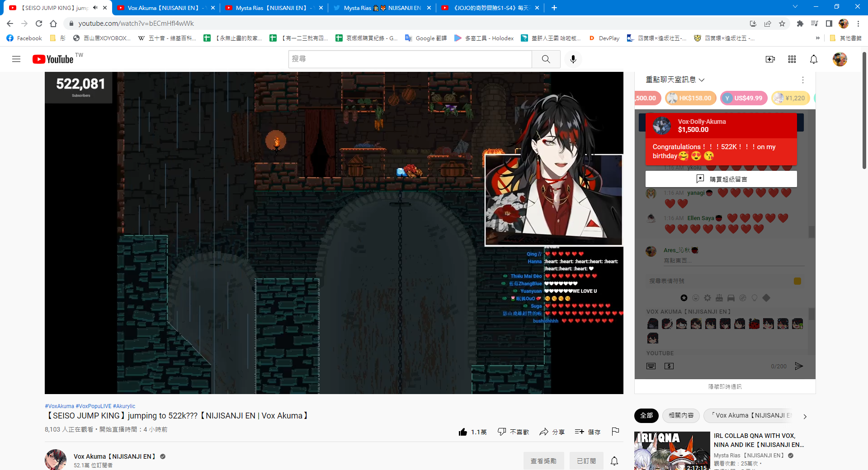Viewport: 868px width, 470px height.
Task: Click the US$49.99 Super Chat chip
Action: [744, 98]
